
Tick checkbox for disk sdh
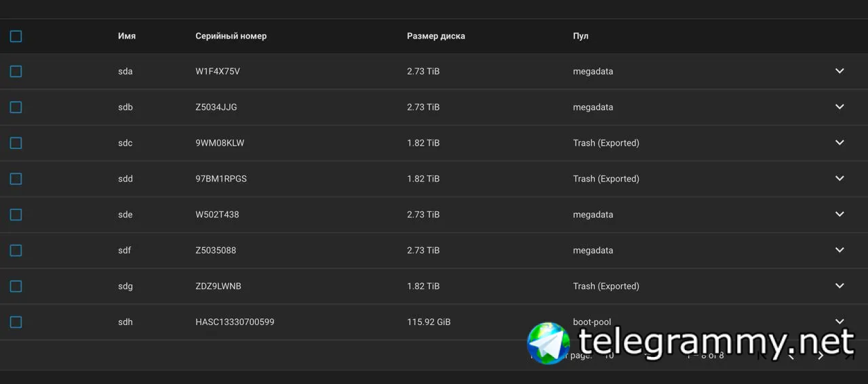tap(16, 322)
